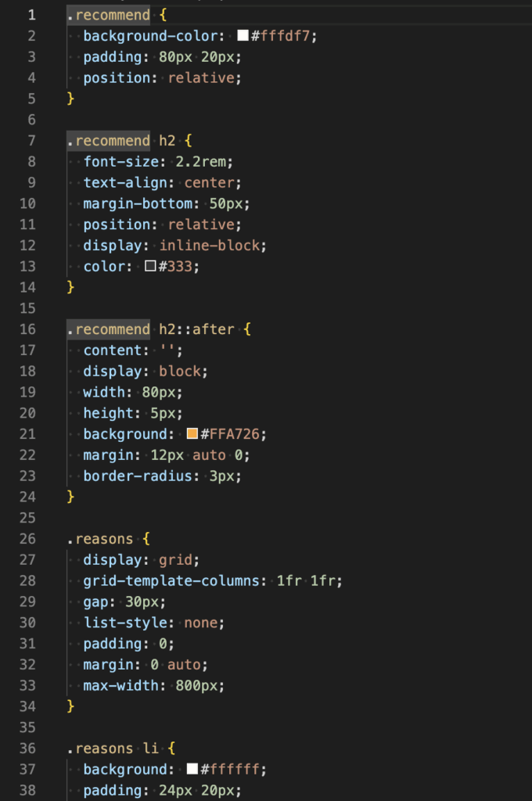Click 'padding' property on line 31
Image resolution: width=532 pixels, height=801 pixels.
pyautogui.click(x=113, y=643)
